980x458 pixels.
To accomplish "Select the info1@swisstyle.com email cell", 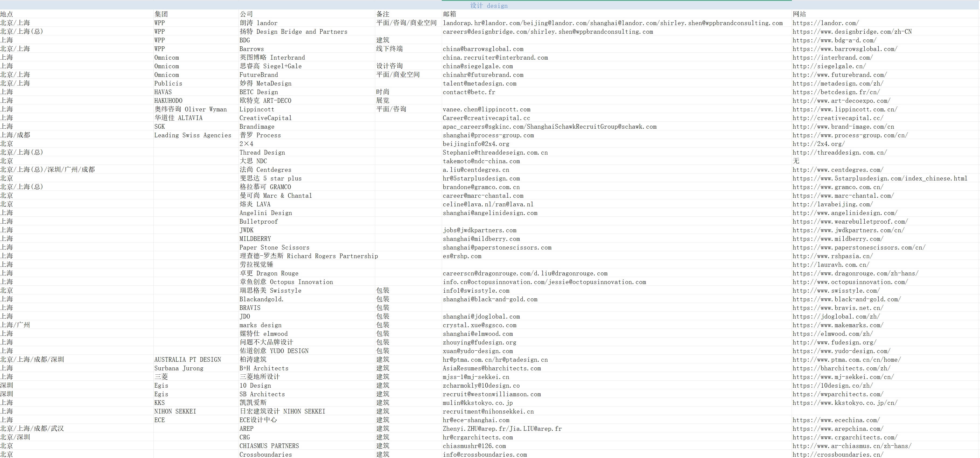I will coord(476,290).
